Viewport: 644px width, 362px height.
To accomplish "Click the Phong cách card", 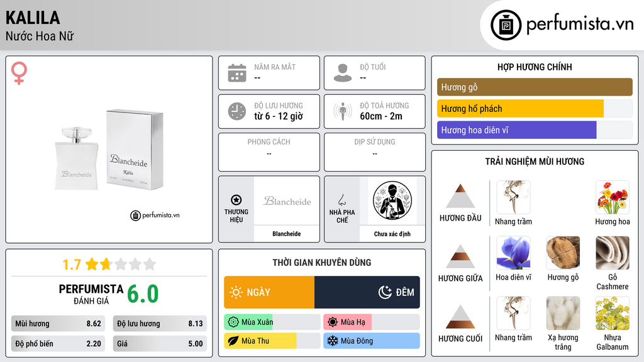I will point(269,152).
